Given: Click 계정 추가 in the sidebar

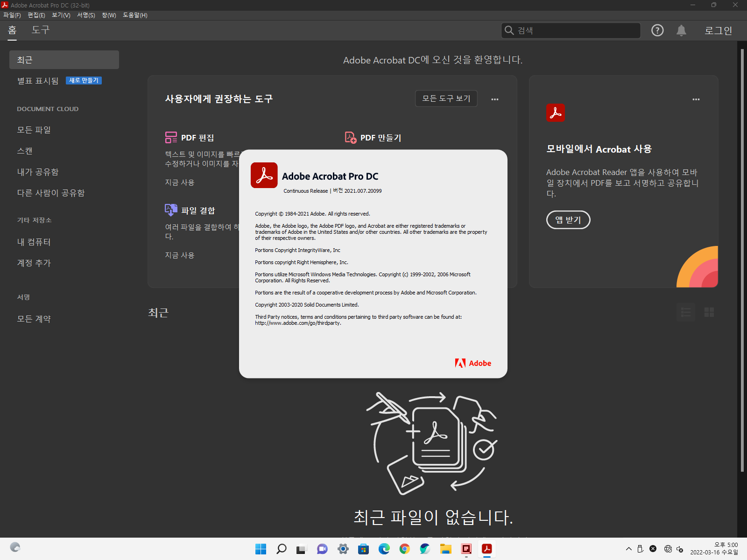Looking at the screenshot, I should tap(34, 263).
